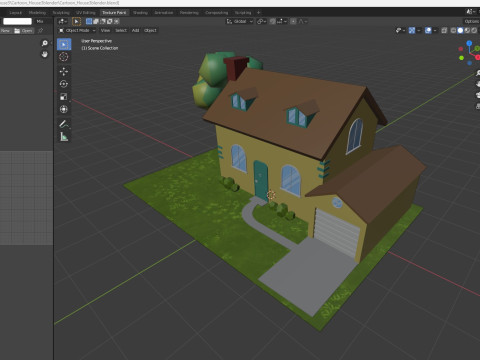Set selection mode to Extend

tap(96, 21)
